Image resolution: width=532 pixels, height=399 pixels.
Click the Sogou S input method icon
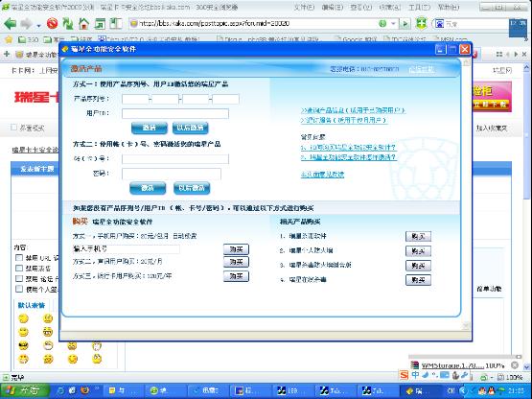(404, 375)
